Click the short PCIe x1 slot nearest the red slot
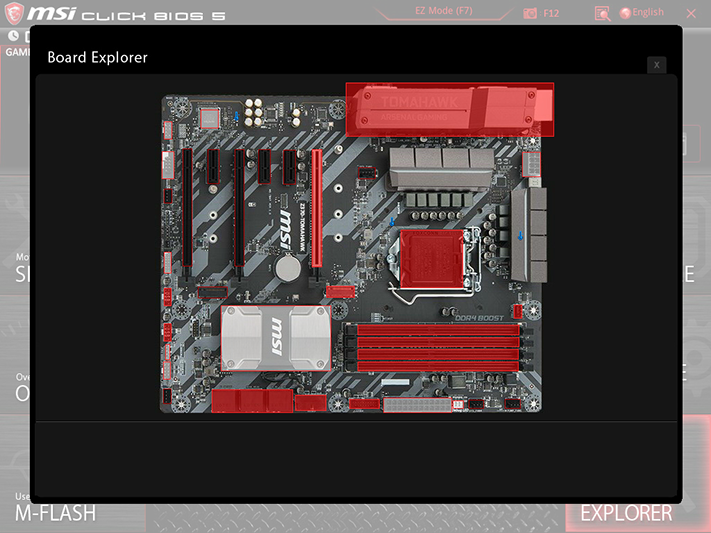Screen dimensions: 711x533 tap(289, 167)
